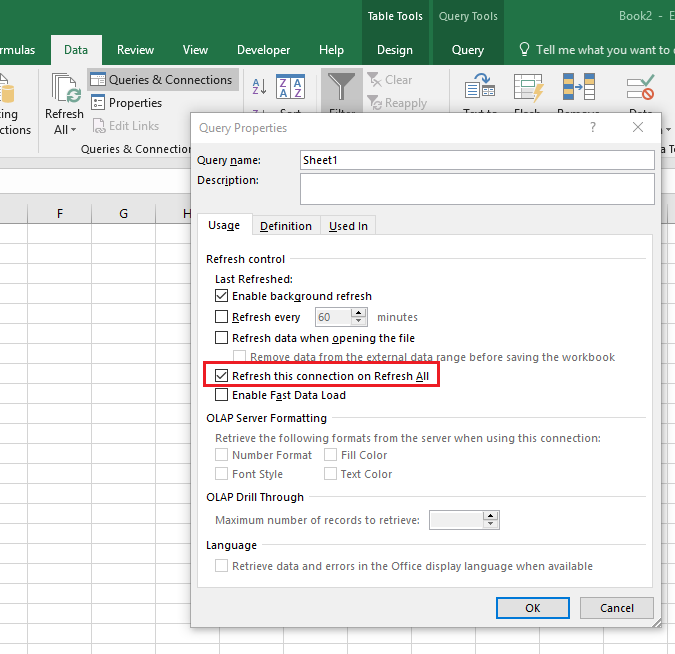Click the Remove Duplicates icon
Image resolution: width=675 pixels, height=654 pixels.
[579, 86]
